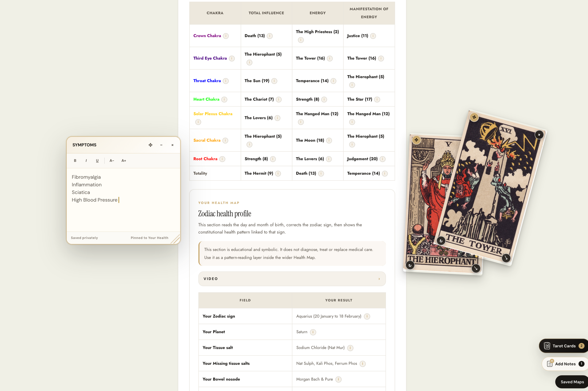
Task: Open info for Death (13) in Crown row
Action: tap(270, 36)
